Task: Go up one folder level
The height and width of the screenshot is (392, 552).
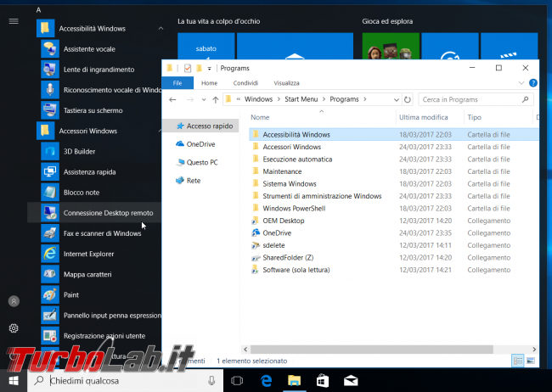Action: tap(216, 99)
